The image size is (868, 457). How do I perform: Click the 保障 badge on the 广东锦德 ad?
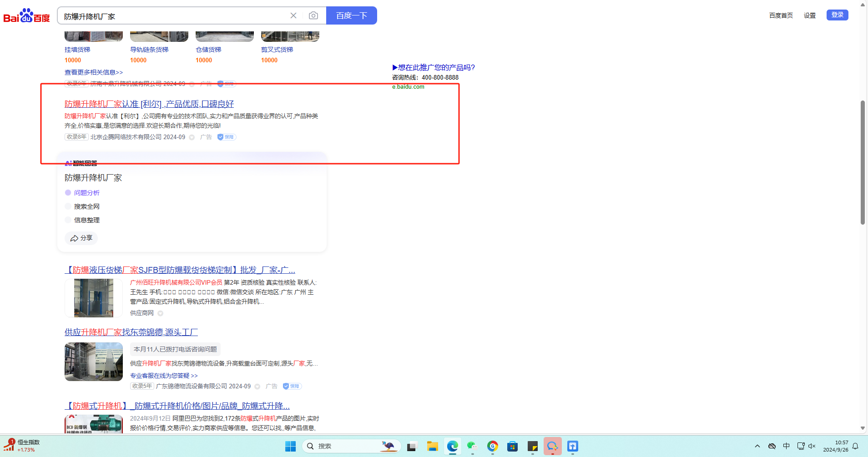292,386
